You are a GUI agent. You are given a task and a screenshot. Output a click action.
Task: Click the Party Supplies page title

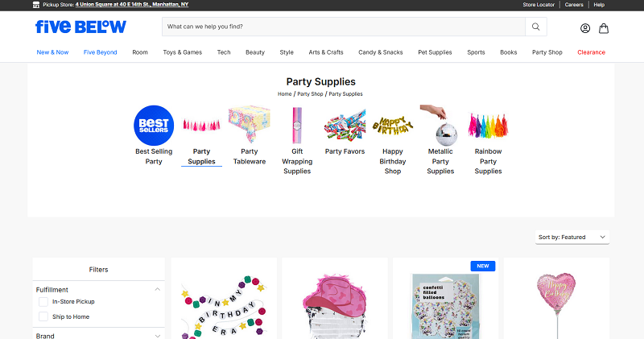coord(320,82)
